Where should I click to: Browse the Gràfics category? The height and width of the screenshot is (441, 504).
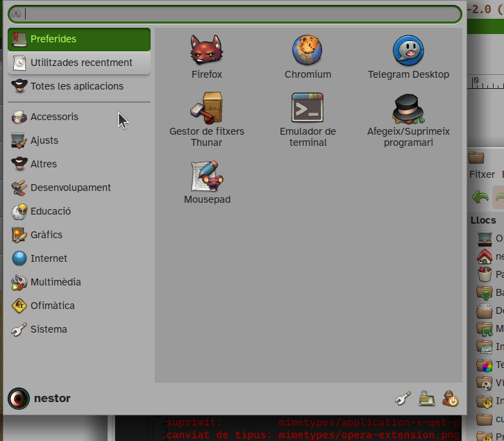46,235
